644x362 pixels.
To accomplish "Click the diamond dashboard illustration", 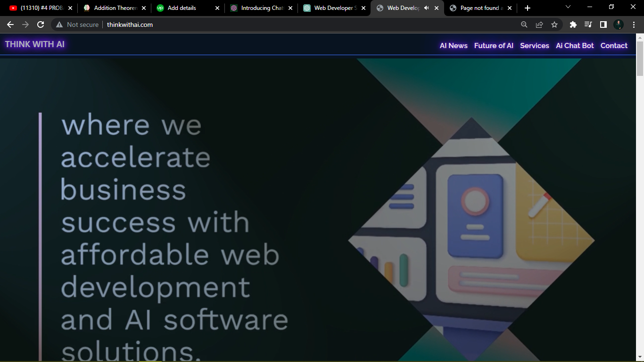I will pos(471,240).
